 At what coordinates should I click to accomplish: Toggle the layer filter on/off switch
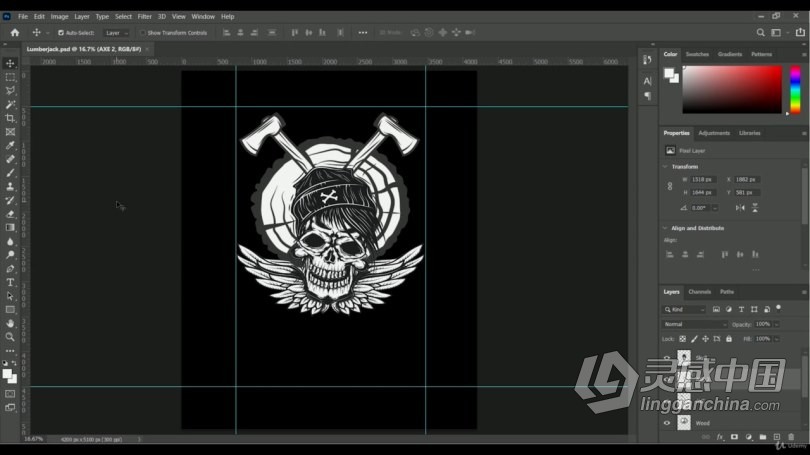click(x=778, y=308)
